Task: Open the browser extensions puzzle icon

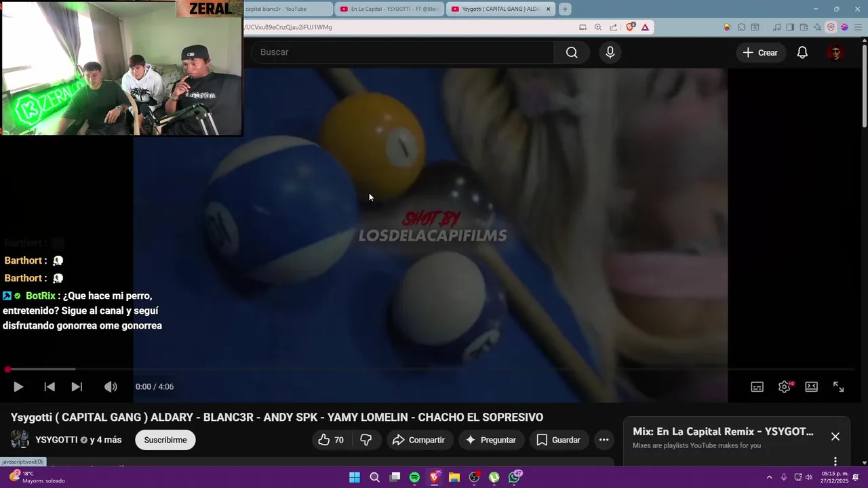Action: click(741, 27)
